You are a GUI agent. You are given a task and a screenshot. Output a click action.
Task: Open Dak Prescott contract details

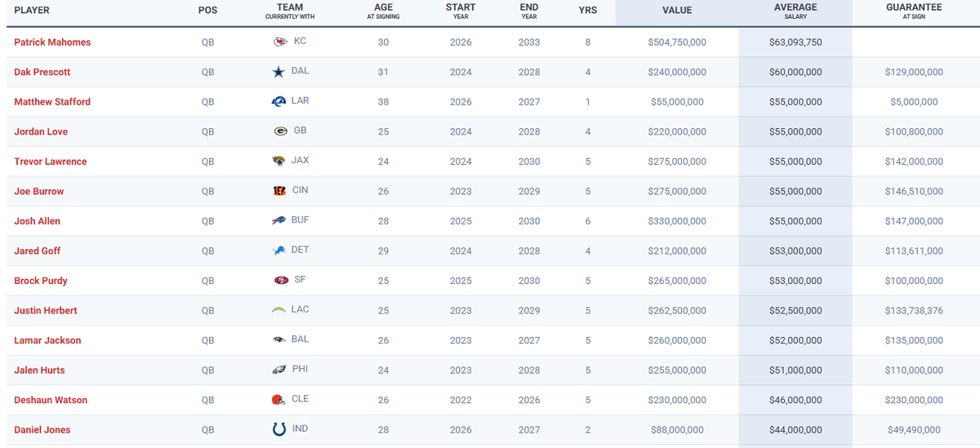pyautogui.click(x=42, y=72)
